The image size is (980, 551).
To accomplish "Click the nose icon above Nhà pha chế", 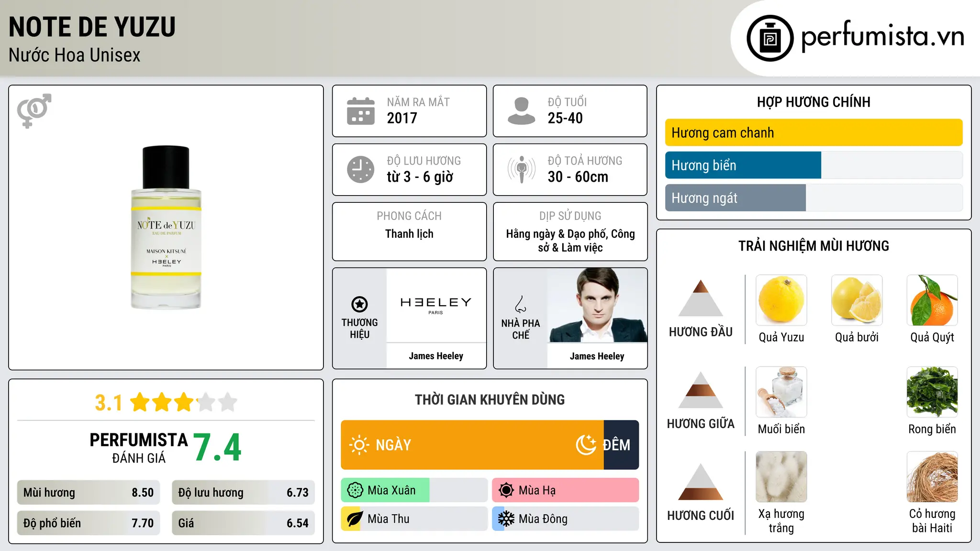I will click(520, 304).
